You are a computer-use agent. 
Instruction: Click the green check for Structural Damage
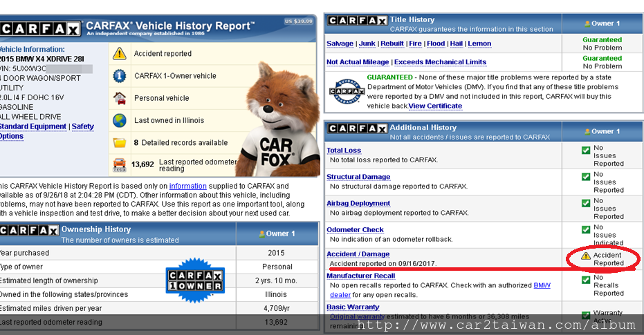click(x=586, y=177)
